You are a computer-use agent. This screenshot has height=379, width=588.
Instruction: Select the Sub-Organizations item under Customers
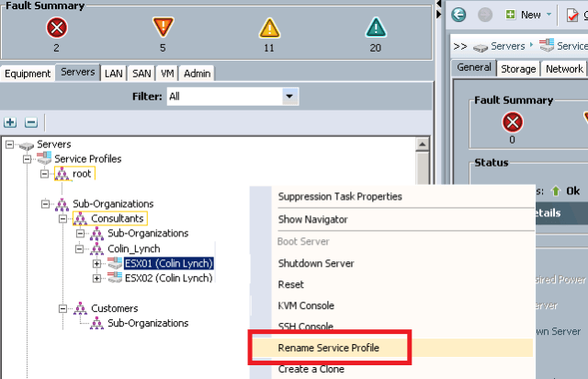[148, 323]
